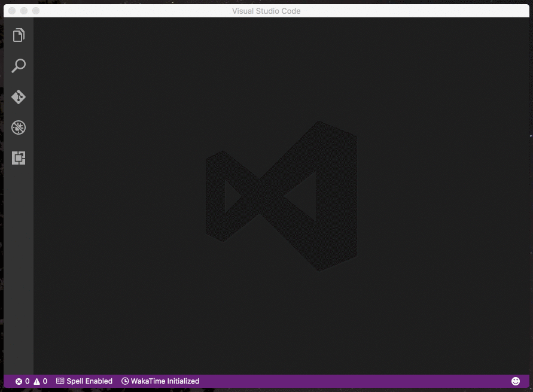Click the Spell Enabled status item
533x392 pixels.
[x=84, y=381]
